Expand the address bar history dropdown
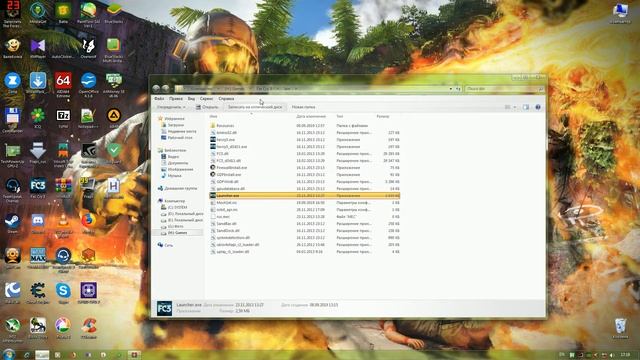This screenshot has height=360, width=640. point(451,89)
